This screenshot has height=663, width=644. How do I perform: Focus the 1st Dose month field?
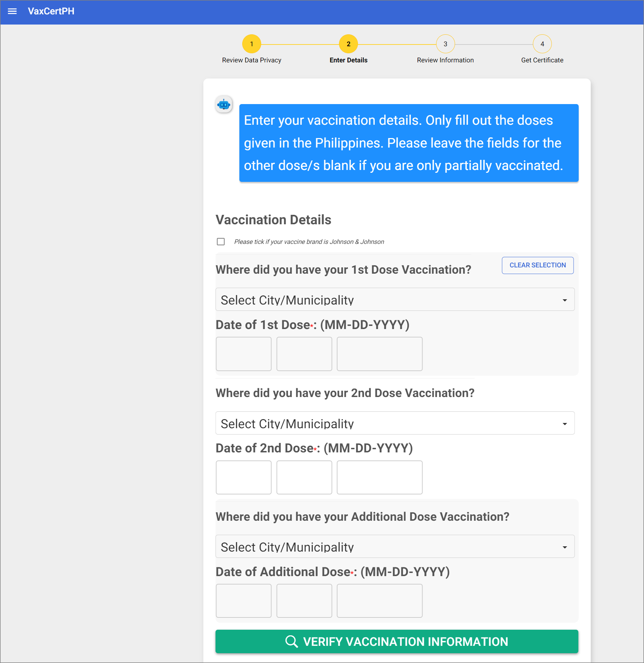click(x=244, y=354)
